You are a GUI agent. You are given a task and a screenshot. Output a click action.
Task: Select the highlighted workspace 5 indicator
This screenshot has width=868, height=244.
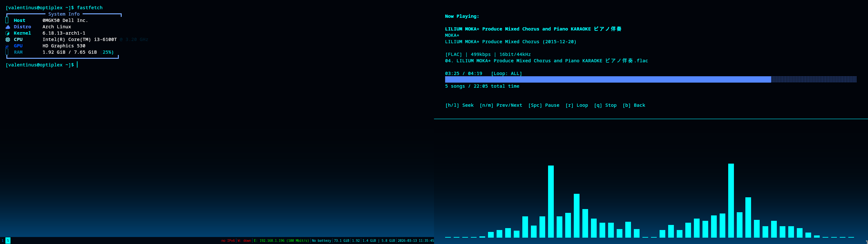pyautogui.click(x=8, y=241)
